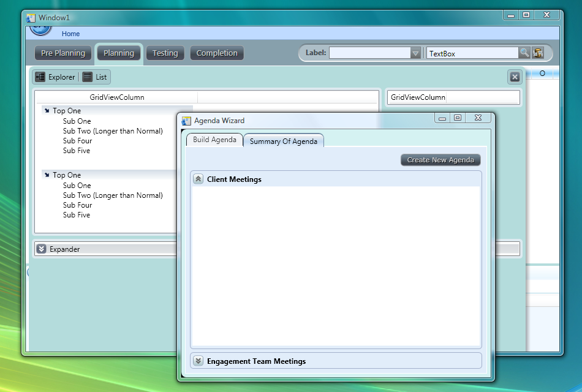
Task: Expand the bottom Expander panel
Action: (x=41, y=249)
